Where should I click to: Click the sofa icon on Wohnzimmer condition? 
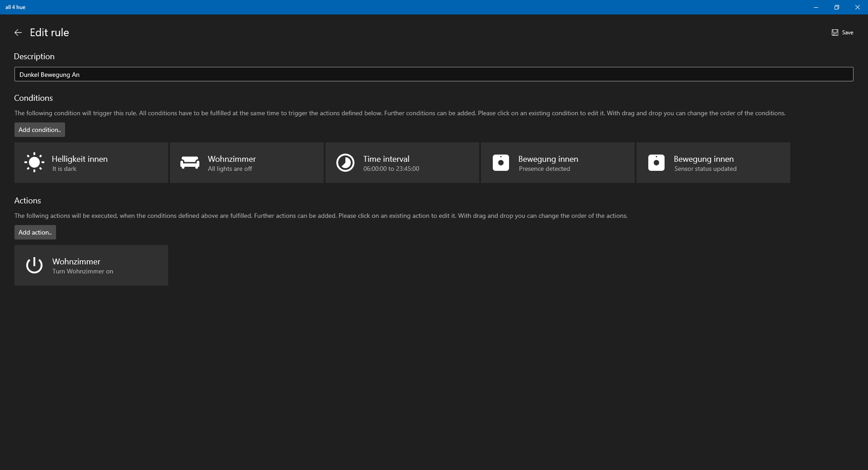[x=189, y=163]
